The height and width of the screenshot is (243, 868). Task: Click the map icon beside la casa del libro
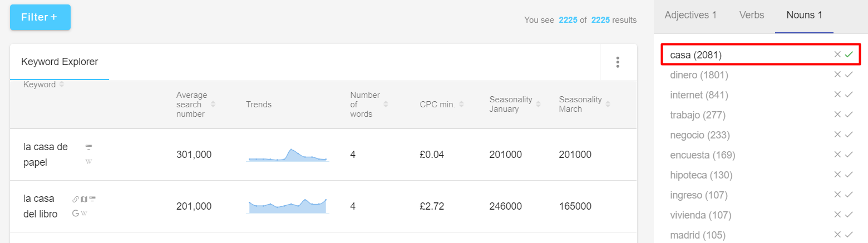[84, 199]
